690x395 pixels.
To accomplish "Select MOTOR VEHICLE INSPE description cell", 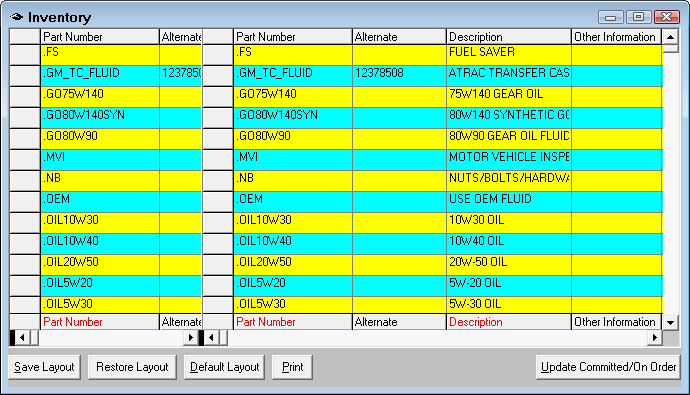I will pyautogui.click(x=509, y=160).
